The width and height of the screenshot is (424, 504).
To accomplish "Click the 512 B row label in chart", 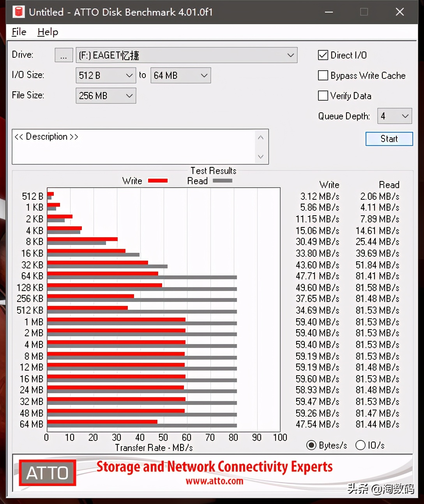I will click(32, 196).
